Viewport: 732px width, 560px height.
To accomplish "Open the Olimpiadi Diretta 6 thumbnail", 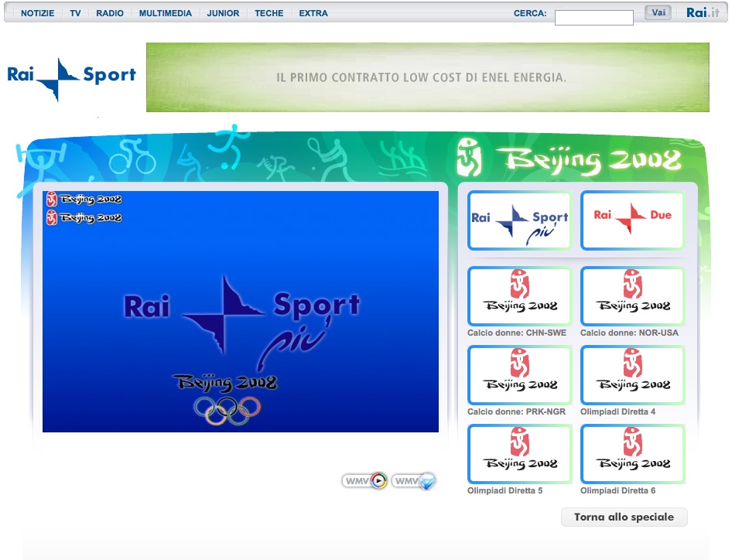I will coord(632,453).
